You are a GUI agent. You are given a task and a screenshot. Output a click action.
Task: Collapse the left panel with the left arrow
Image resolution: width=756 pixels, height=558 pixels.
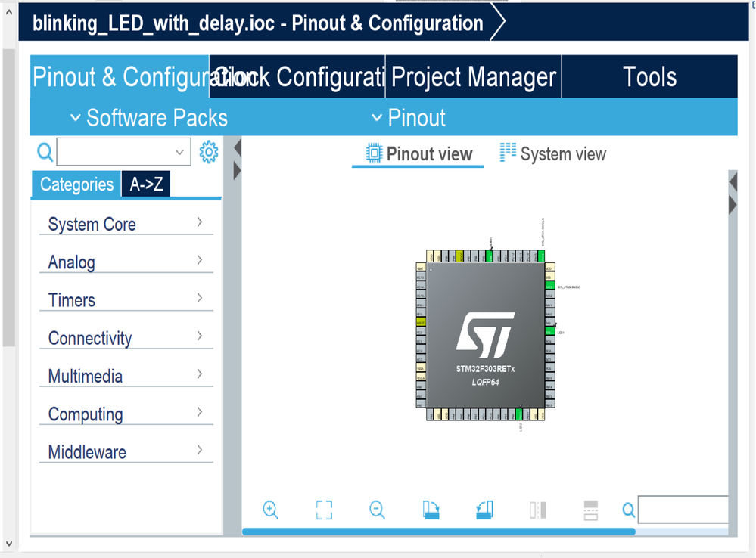point(237,148)
